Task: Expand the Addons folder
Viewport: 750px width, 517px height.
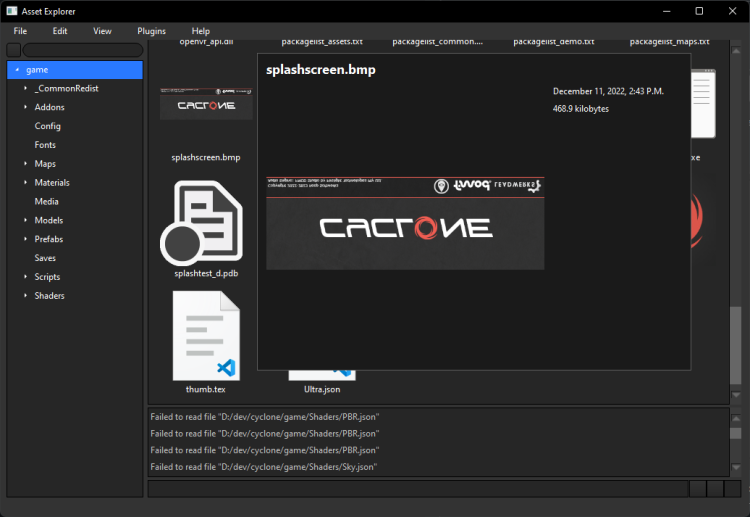Action: click(25, 107)
